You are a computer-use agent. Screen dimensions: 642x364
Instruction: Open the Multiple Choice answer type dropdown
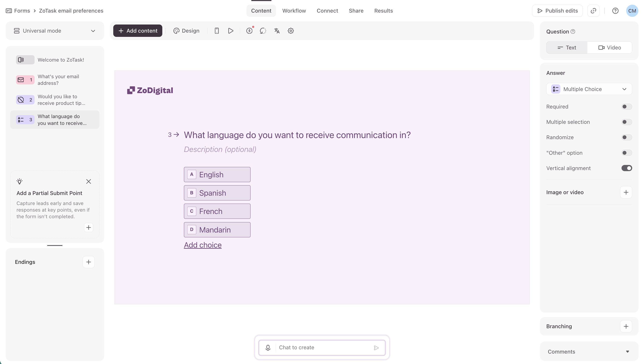click(x=589, y=89)
